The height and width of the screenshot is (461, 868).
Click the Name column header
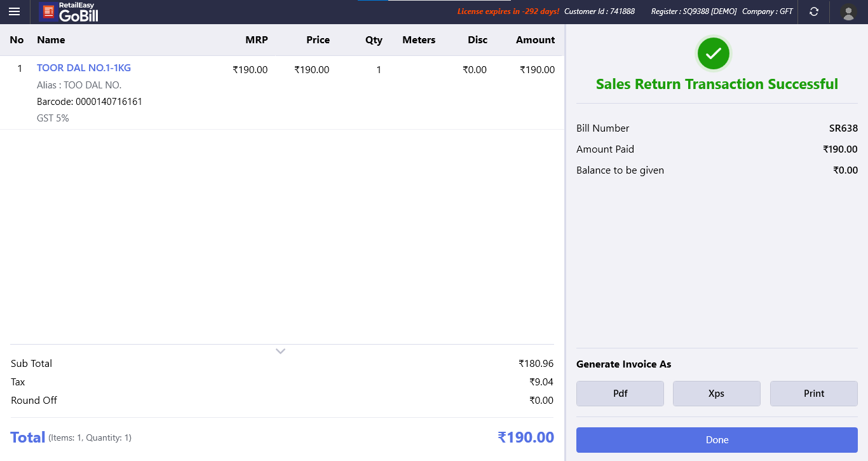click(51, 40)
